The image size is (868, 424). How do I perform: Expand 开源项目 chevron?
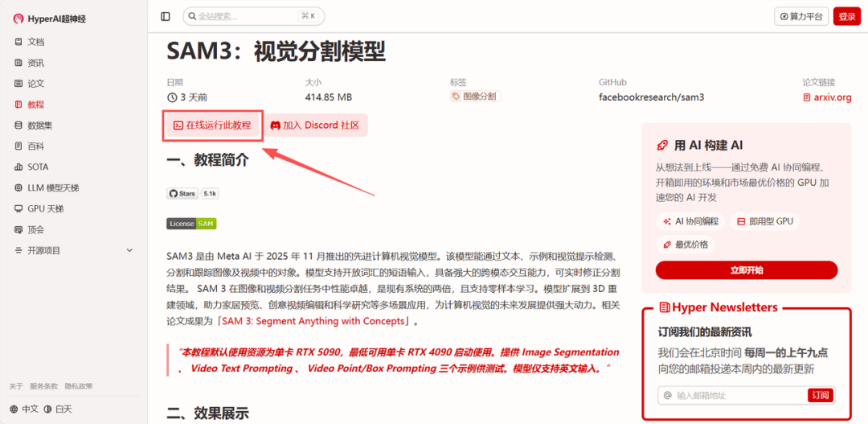pyautogui.click(x=129, y=250)
